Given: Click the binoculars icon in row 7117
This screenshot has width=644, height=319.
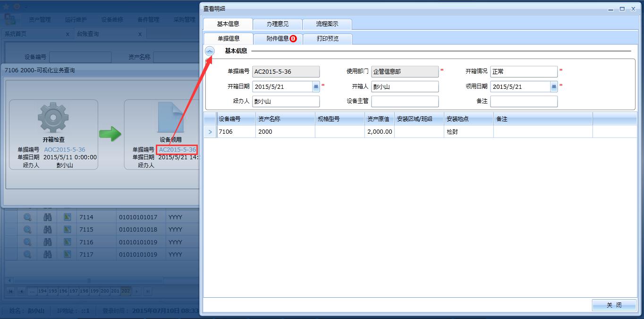Looking at the screenshot, I should point(48,255).
